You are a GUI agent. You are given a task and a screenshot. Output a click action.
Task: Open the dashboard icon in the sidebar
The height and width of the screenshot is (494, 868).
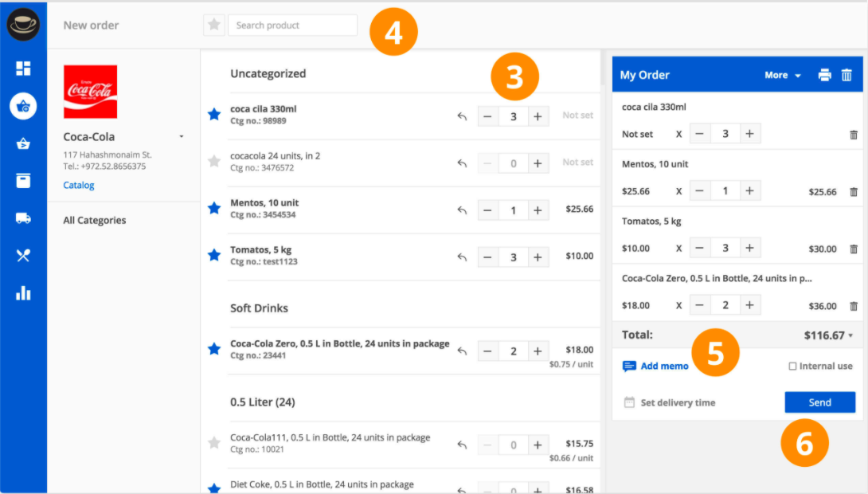pyautogui.click(x=23, y=69)
